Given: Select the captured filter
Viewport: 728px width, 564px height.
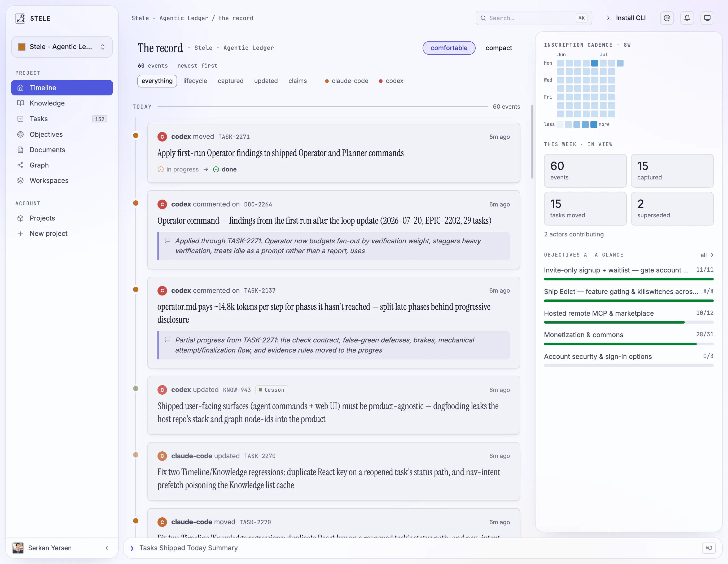Looking at the screenshot, I should (x=230, y=81).
